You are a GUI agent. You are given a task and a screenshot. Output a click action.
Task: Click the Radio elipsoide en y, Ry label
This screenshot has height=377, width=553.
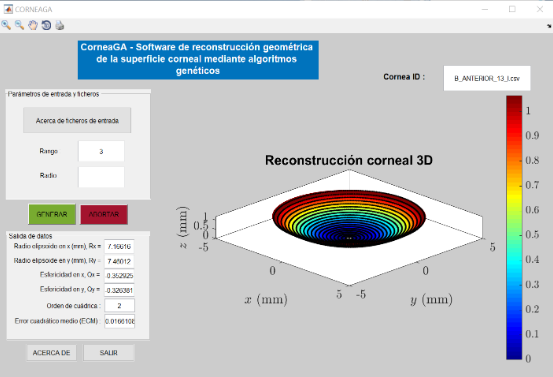[x=57, y=261]
